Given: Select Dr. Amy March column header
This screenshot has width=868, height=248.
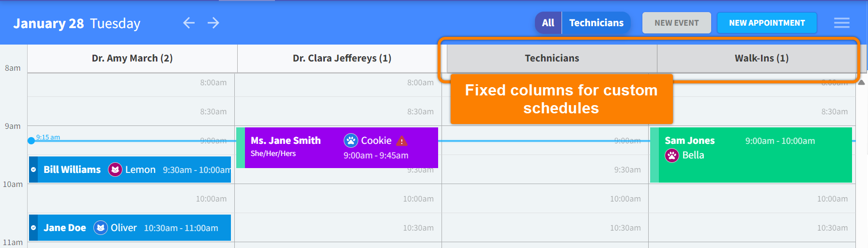Looking at the screenshot, I should 132,58.
